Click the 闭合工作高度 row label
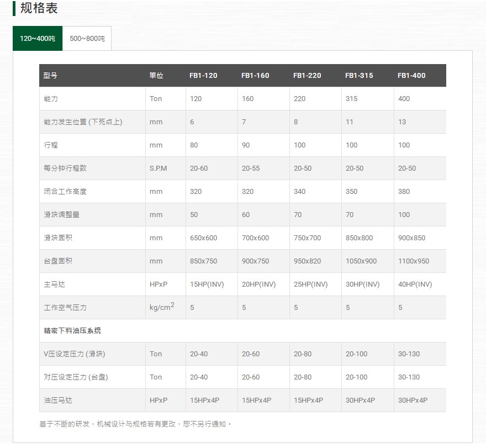 [x=65, y=192]
